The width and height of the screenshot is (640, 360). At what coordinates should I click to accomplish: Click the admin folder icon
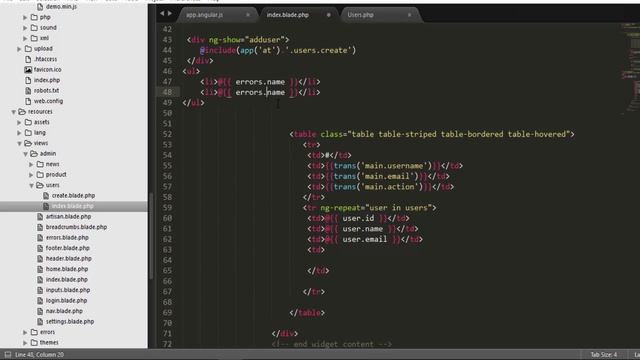pyautogui.click(x=34, y=154)
